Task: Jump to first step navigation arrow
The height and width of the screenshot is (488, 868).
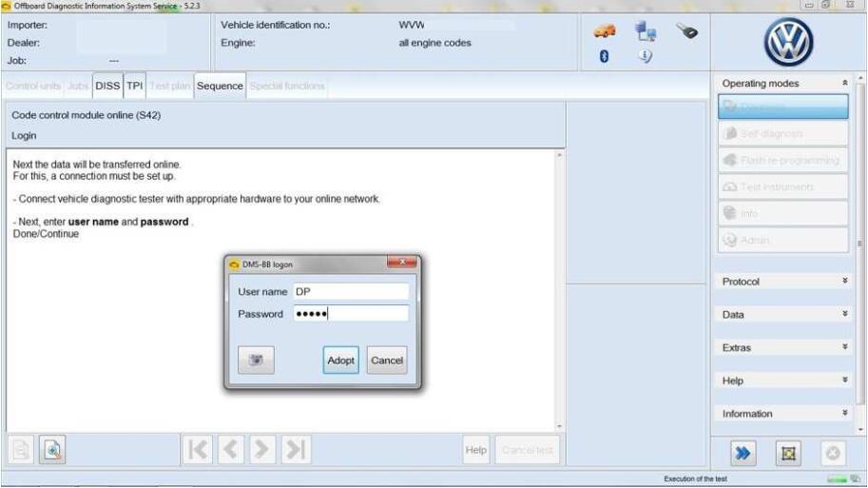Action: (x=198, y=450)
